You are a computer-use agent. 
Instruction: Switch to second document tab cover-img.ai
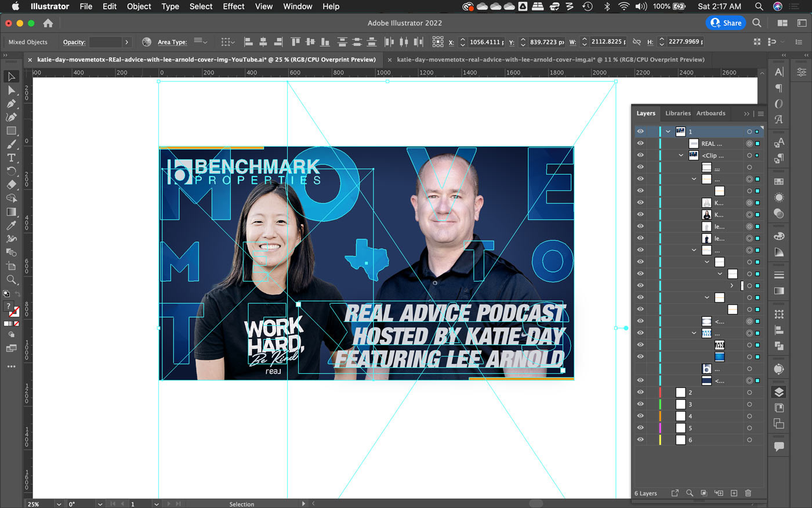point(550,59)
